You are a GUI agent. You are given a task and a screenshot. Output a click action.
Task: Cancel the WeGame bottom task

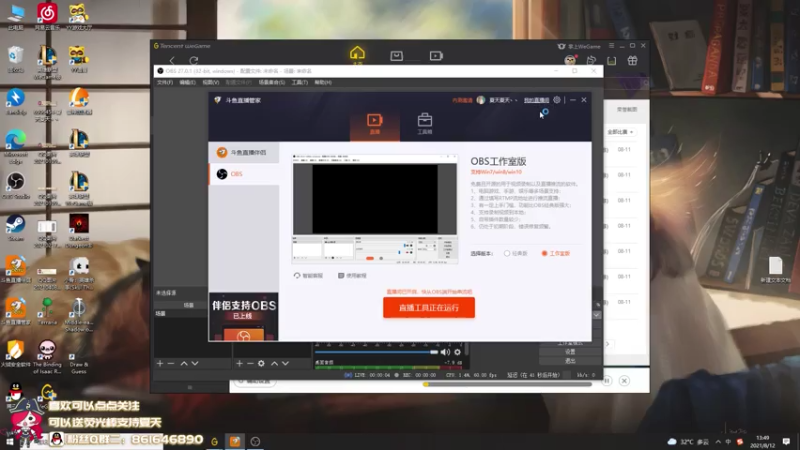point(624,381)
